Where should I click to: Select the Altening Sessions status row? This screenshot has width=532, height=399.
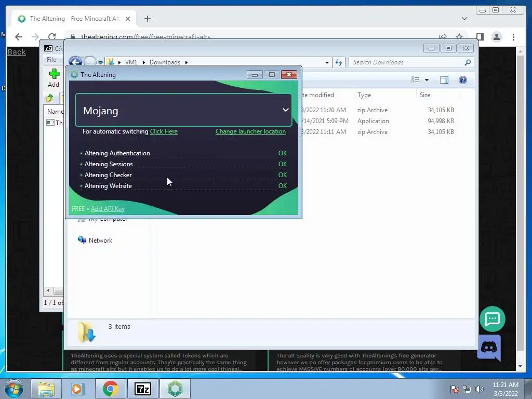point(183,164)
